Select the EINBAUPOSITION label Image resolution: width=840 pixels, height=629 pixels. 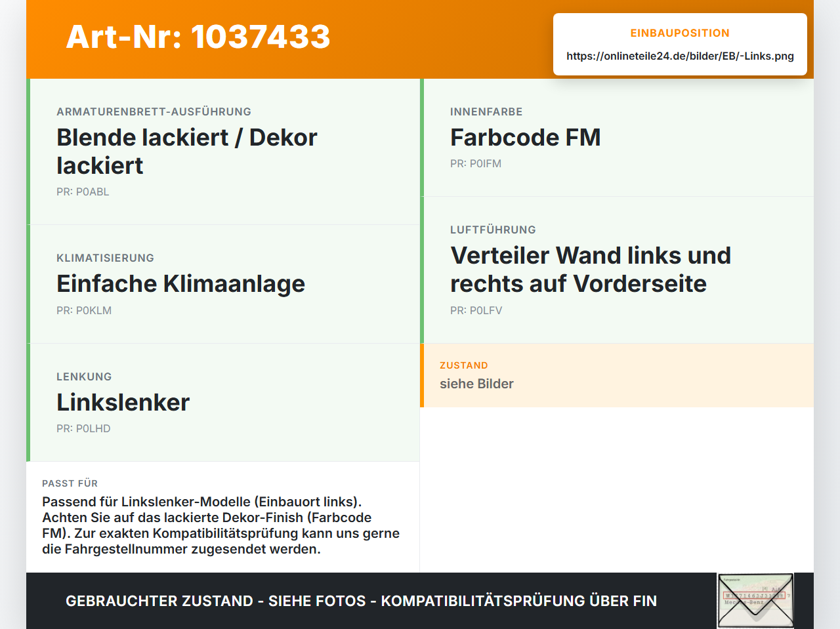point(680,33)
